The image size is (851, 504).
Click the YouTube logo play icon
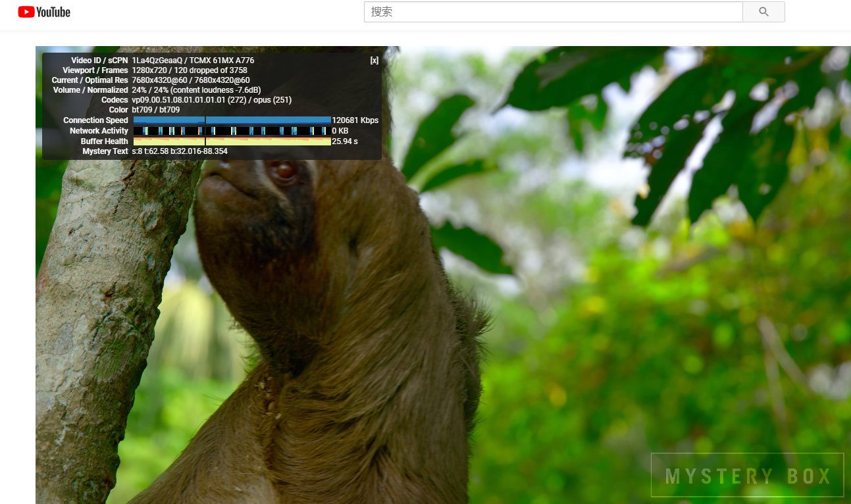tap(26, 12)
